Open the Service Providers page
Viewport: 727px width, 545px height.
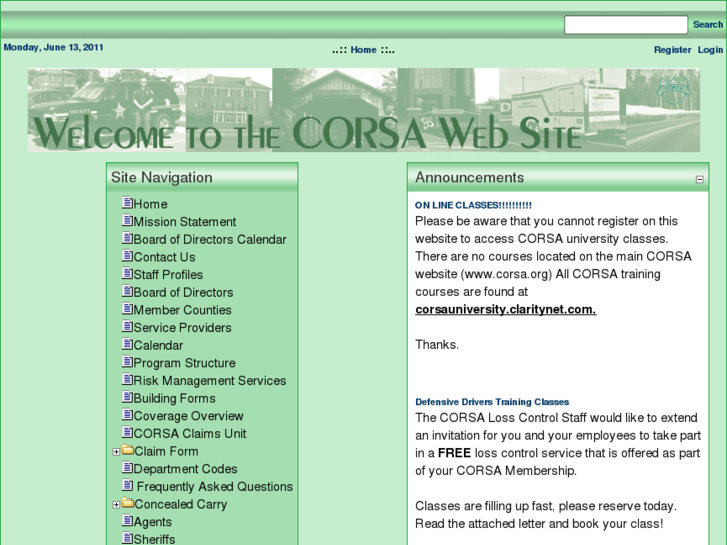coord(182,327)
